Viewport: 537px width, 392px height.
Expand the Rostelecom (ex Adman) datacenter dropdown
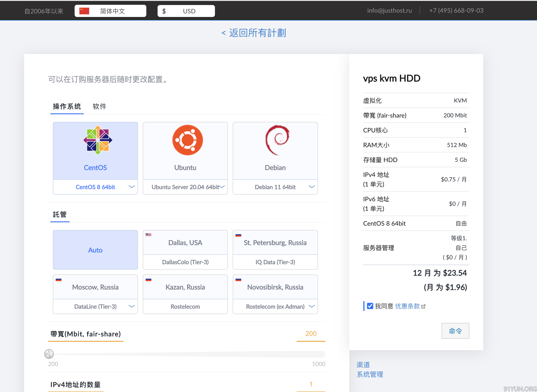[x=275, y=306]
